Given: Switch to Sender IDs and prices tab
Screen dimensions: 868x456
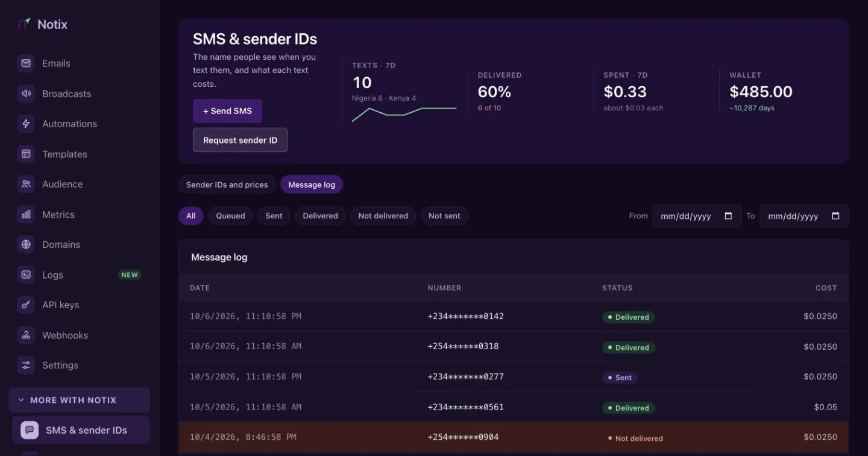Looking at the screenshot, I should tap(227, 185).
